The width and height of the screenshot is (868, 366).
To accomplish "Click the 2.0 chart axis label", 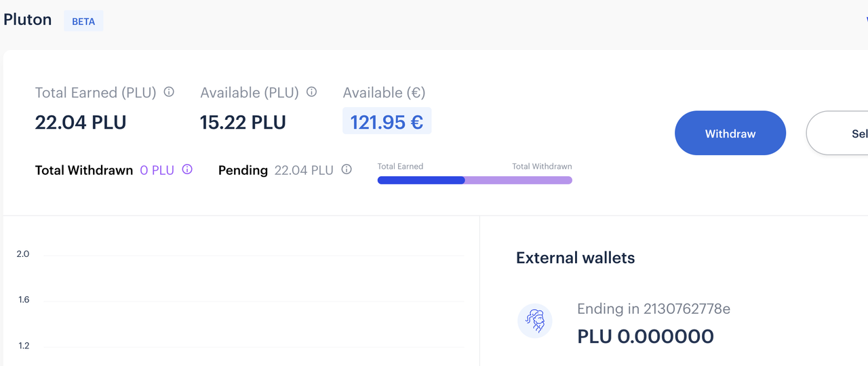I will [23, 254].
